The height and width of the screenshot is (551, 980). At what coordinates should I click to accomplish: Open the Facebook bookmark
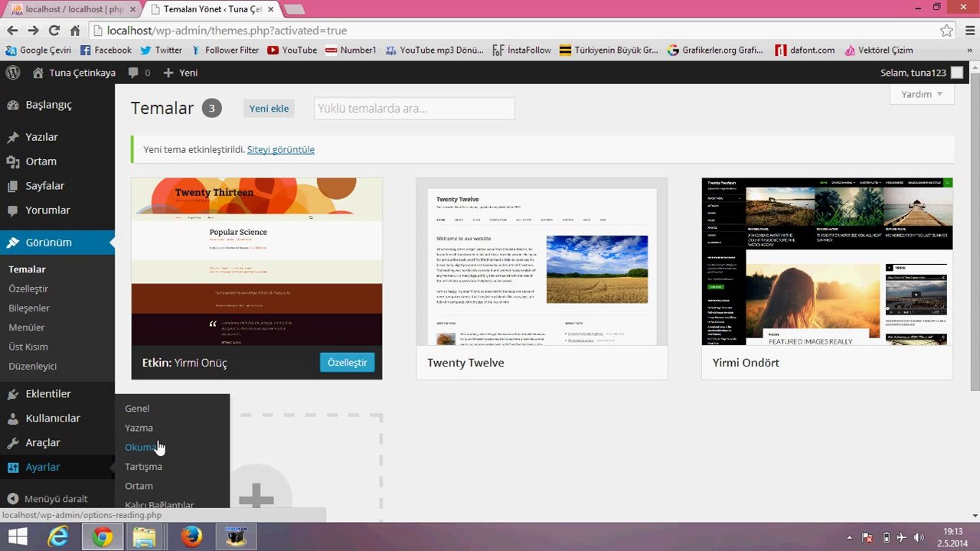coord(106,51)
